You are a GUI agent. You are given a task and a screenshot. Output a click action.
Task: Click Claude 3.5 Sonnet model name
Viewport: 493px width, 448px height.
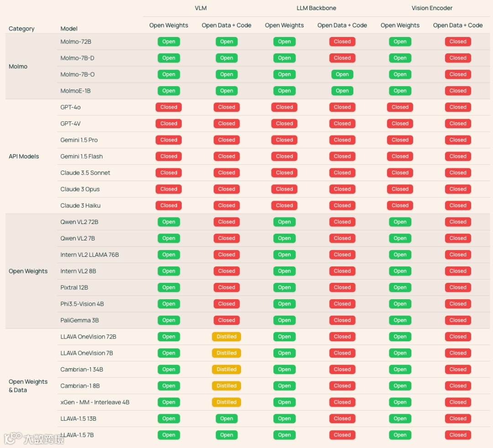click(x=85, y=172)
